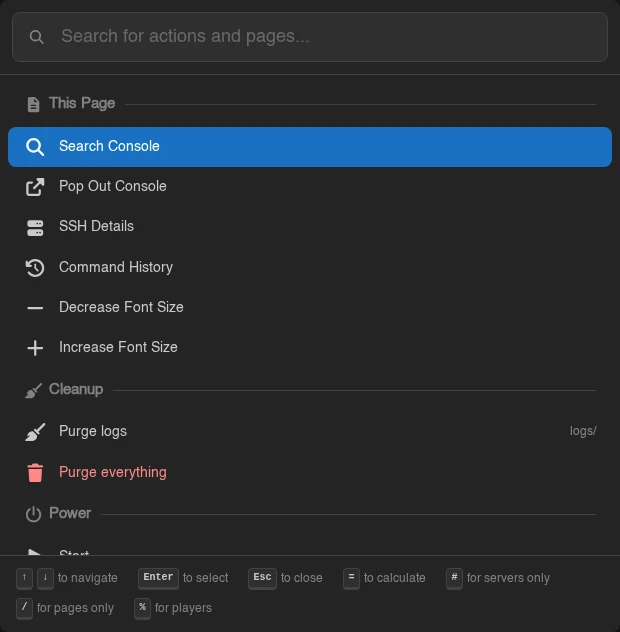Click the SSH server icon

click(35, 228)
